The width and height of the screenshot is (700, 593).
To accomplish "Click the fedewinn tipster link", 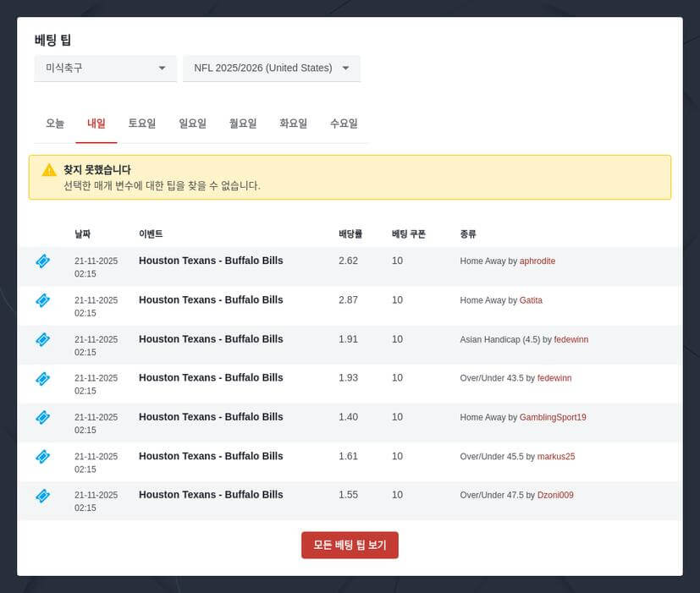I will (x=571, y=339).
